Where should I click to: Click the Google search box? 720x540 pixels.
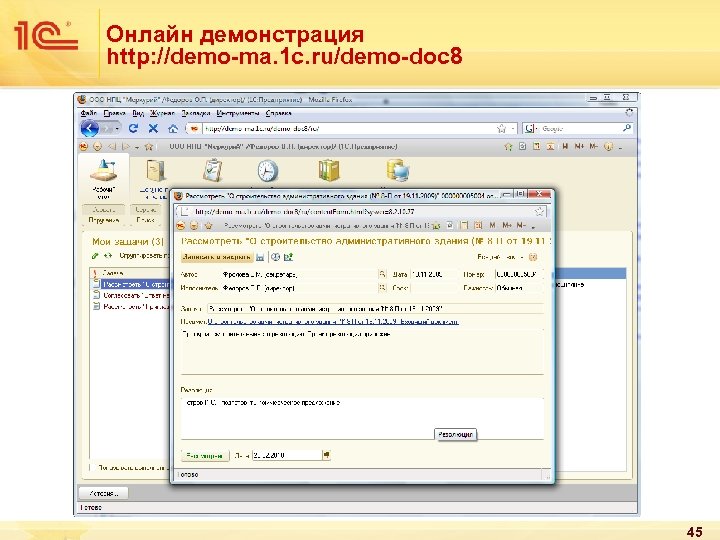[579, 129]
